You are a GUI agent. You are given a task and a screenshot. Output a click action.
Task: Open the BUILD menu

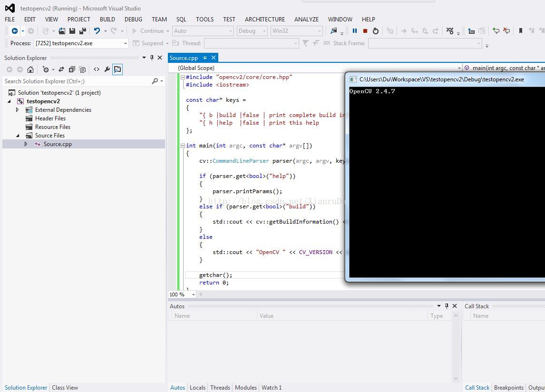click(107, 19)
